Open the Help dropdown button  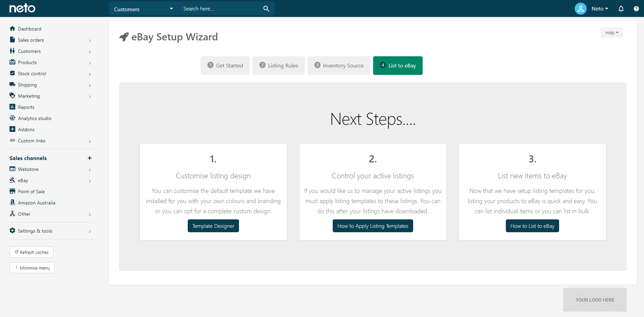coord(612,33)
